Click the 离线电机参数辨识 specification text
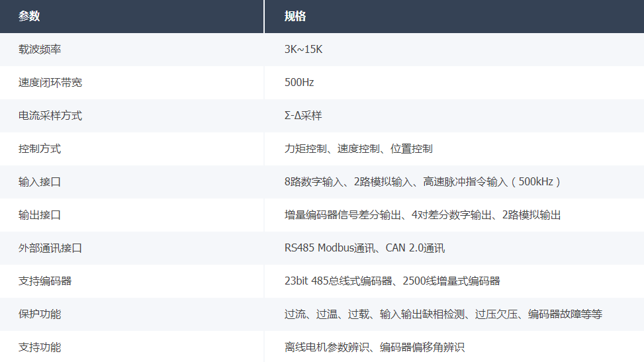This screenshot has width=644, height=362. click(x=327, y=347)
